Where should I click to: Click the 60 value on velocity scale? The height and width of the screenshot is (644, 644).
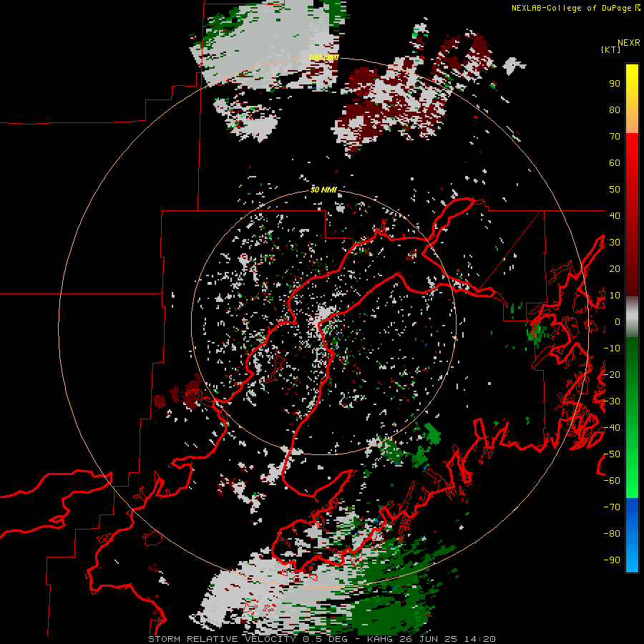coord(615,163)
